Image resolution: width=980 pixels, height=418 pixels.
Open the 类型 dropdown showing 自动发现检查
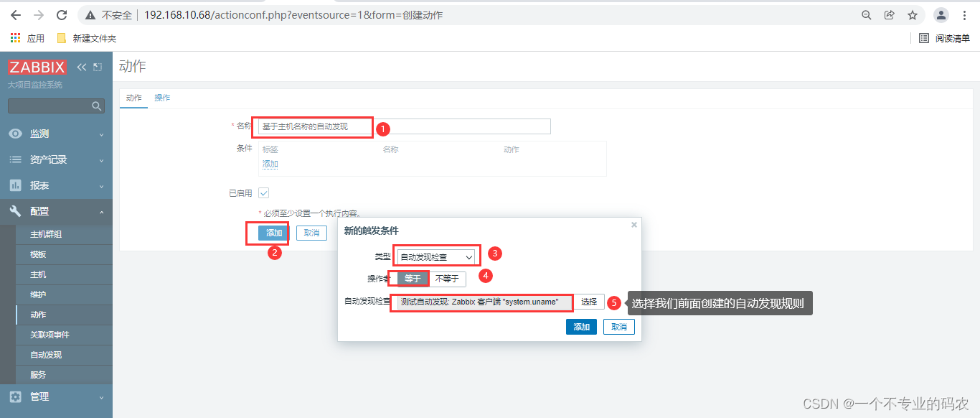click(436, 256)
